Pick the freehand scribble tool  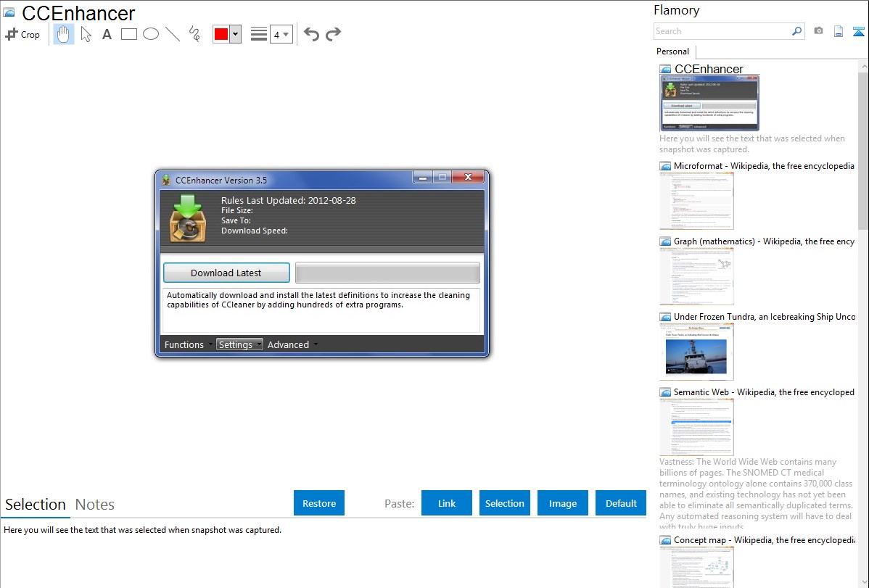click(x=194, y=34)
